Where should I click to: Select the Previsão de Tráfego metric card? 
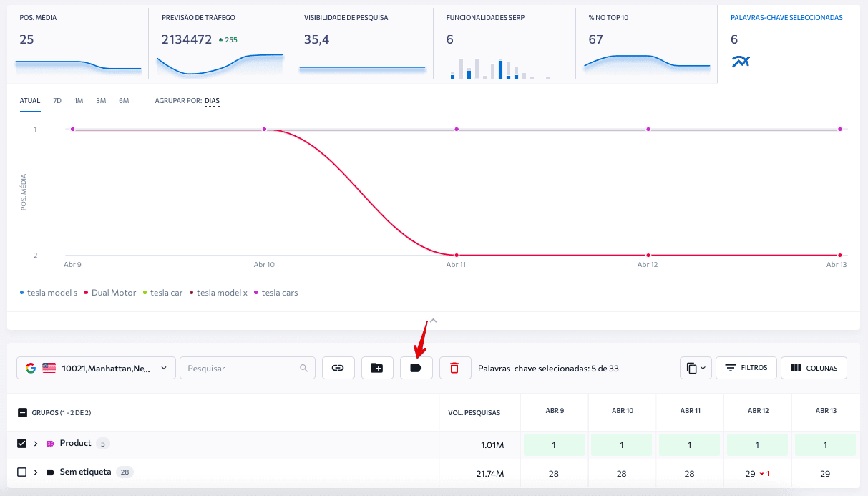tap(220, 43)
